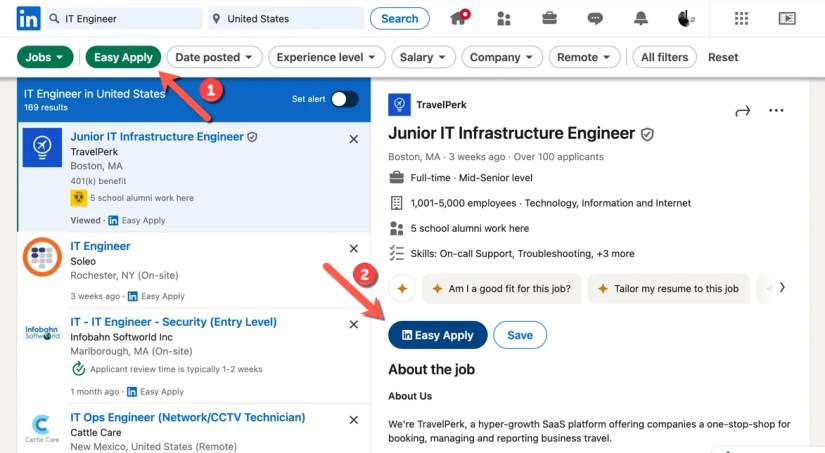825x453 pixels.
Task: Open the Jobs category dropdown
Action: (x=45, y=57)
